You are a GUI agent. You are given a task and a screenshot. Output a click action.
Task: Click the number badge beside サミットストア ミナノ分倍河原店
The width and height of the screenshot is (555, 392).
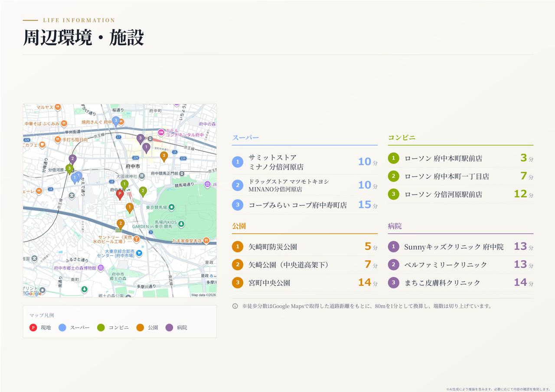238,162
